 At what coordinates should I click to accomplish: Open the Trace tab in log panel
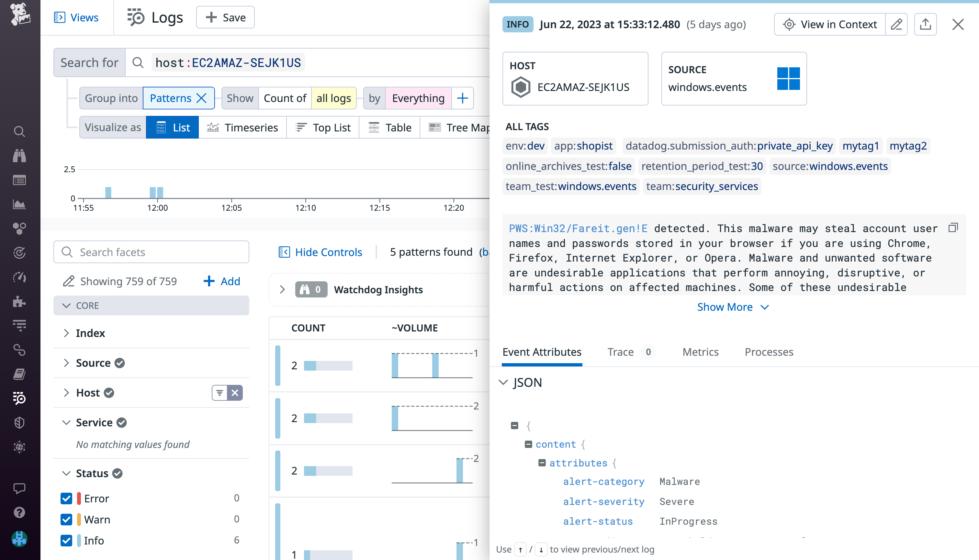point(621,352)
